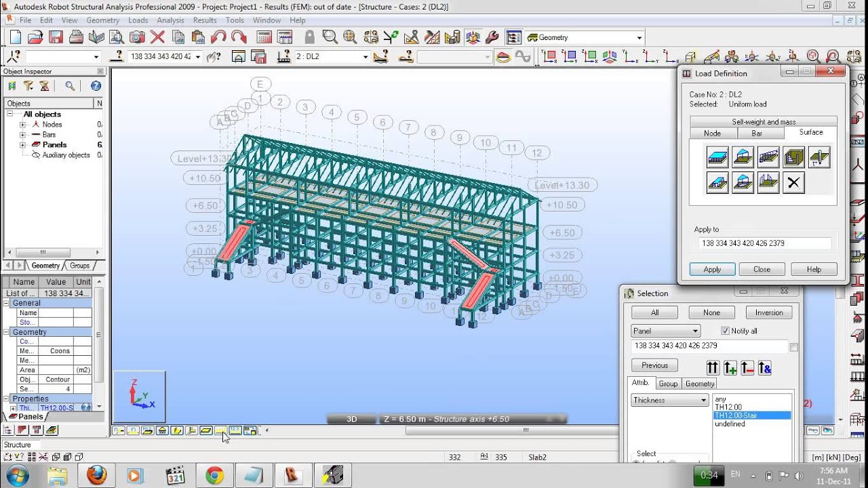Open the Groups tab in Object Inspector
868x488 pixels.
point(79,266)
